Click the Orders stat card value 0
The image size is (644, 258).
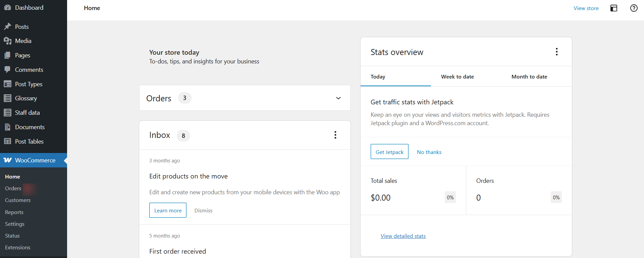point(478,198)
